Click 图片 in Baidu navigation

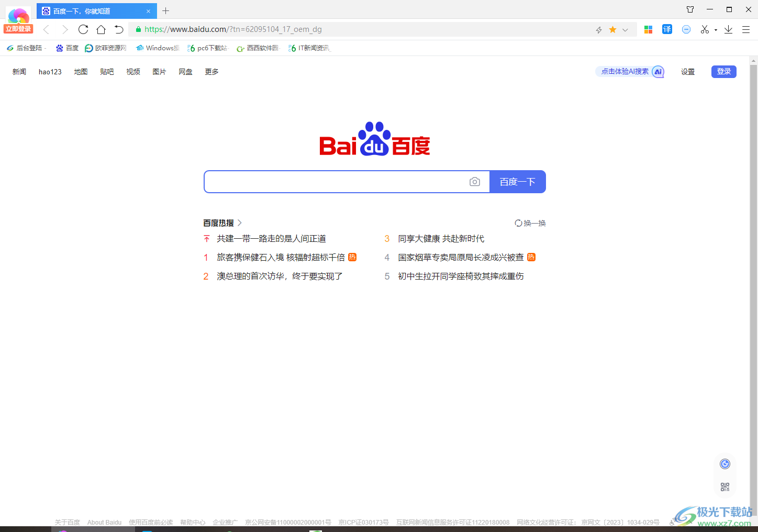coord(159,72)
